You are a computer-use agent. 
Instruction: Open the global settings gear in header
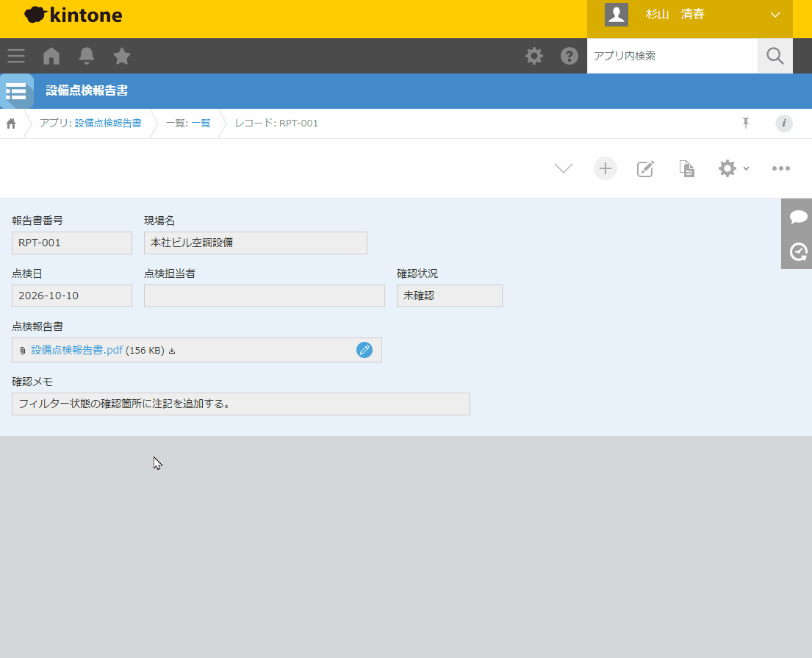534,56
